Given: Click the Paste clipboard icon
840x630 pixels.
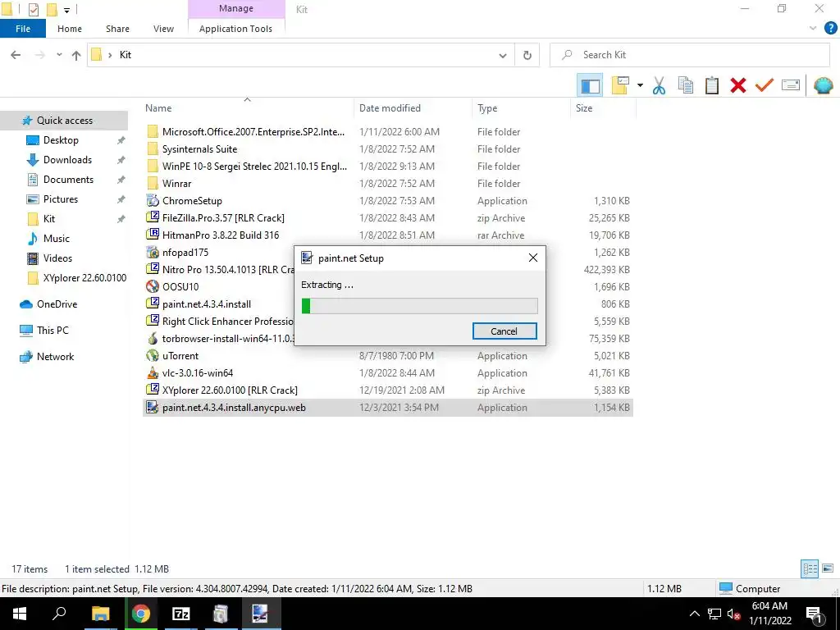Looking at the screenshot, I should tap(711, 85).
